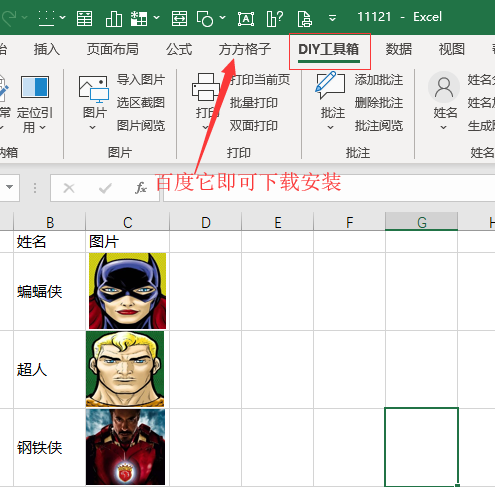This screenshot has width=495, height=487.
Task: Expand the 图片 button dropdown arrow
Action: coord(93,127)
